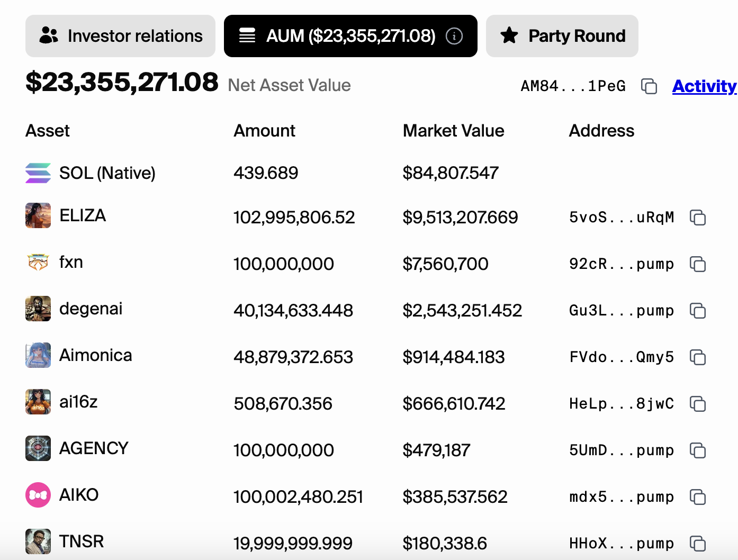The width and height of the screenshot is (738, 560).
Task: Copy the degenai token address
Action: tap(698, 311)
